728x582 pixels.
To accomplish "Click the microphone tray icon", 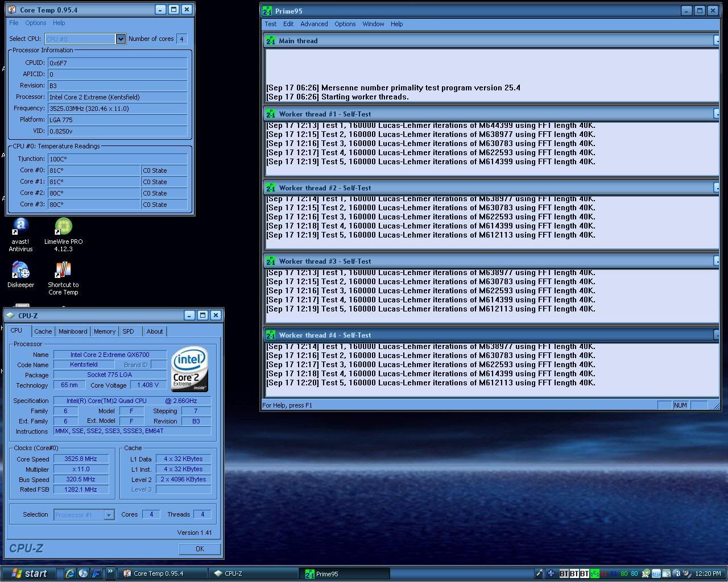I will tap(539, 573).
